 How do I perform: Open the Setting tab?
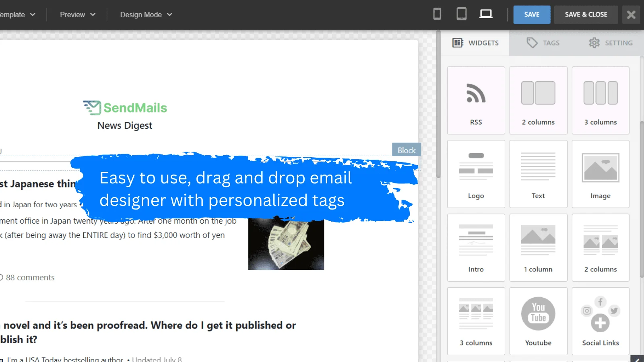pyautogui.click(x=611, y=43)
